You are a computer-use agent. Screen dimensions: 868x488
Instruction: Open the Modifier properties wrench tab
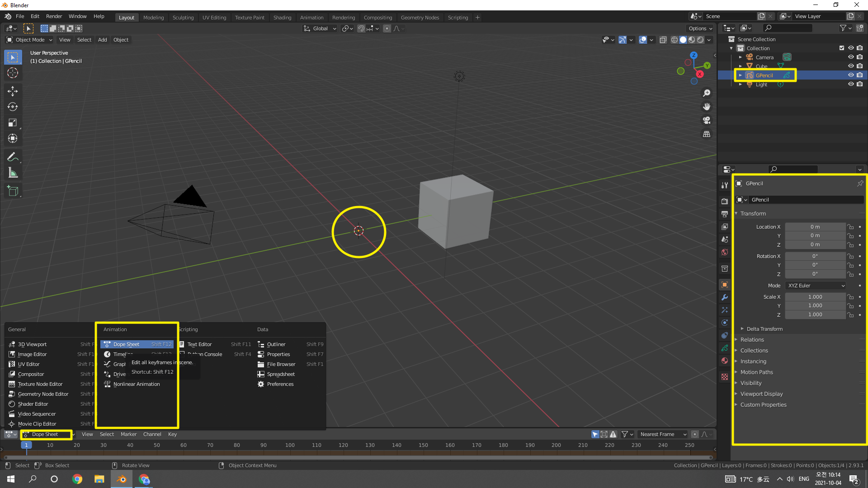(725, 297)
